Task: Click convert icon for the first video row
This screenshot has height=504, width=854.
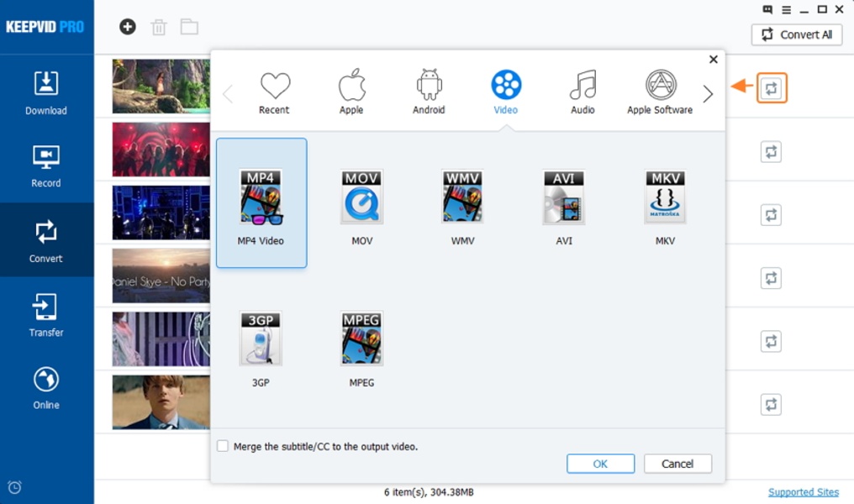Action: coord(772,88)
